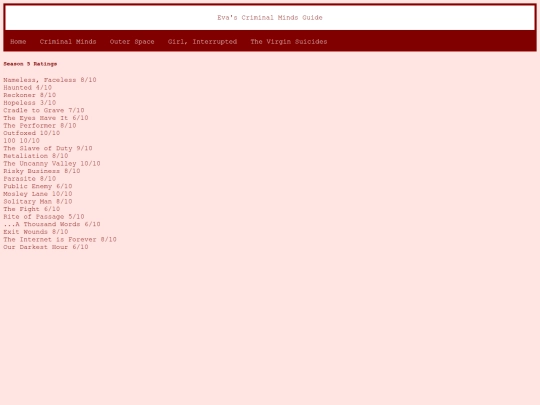This screenshot has height=405, width=540.
Task: Select the Girl, Interrupted menu item
Action: coord(202,42)
